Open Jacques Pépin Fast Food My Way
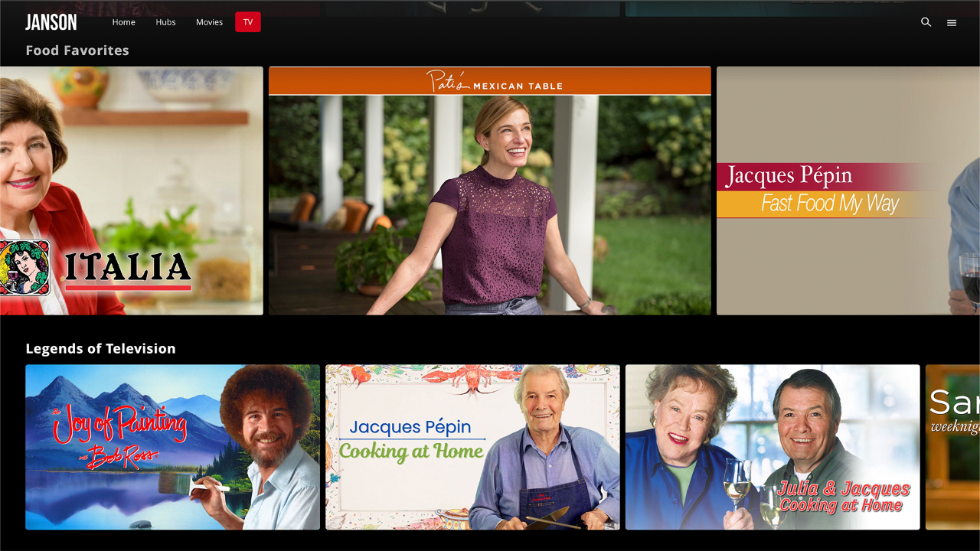 pos(848,191)
